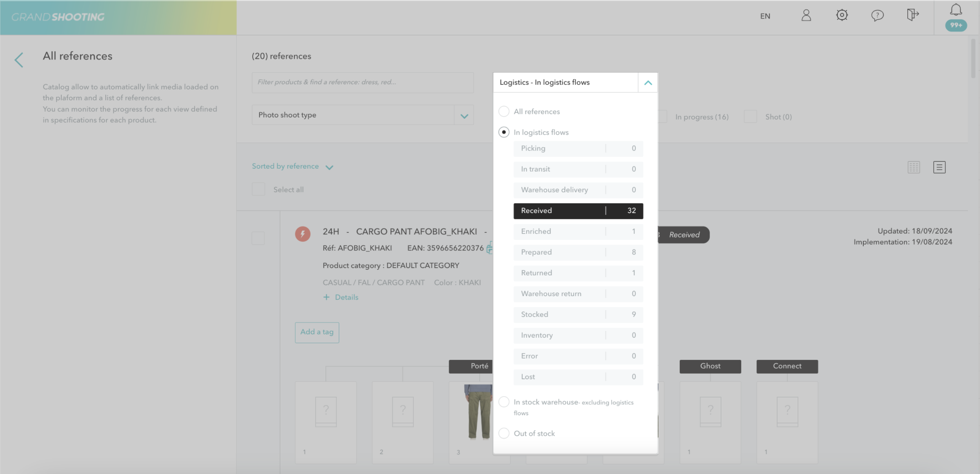Viewport: 980px width, 474px height.
Task: Tick the Select all checkbox
Action: [x=258, y=189]
